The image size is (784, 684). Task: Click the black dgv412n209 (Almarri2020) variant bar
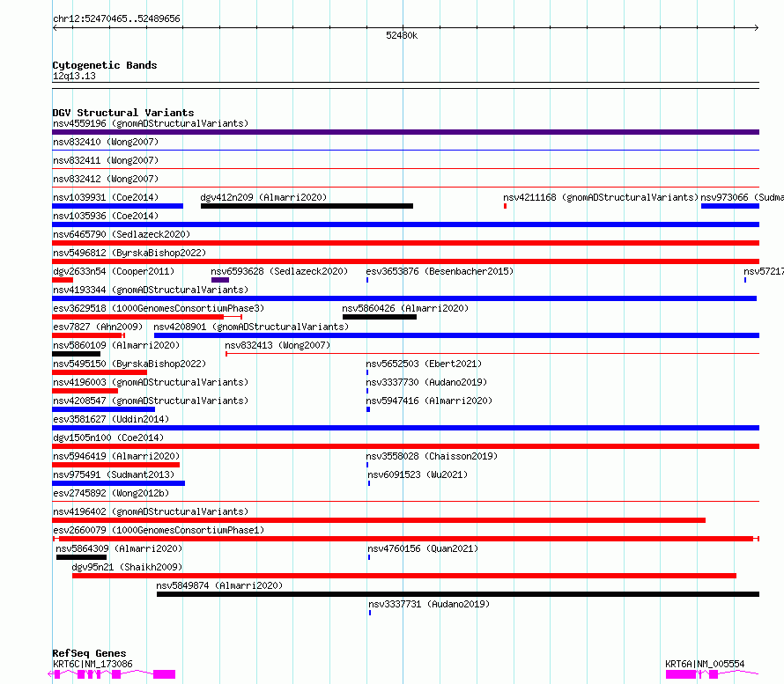(307, 206)
